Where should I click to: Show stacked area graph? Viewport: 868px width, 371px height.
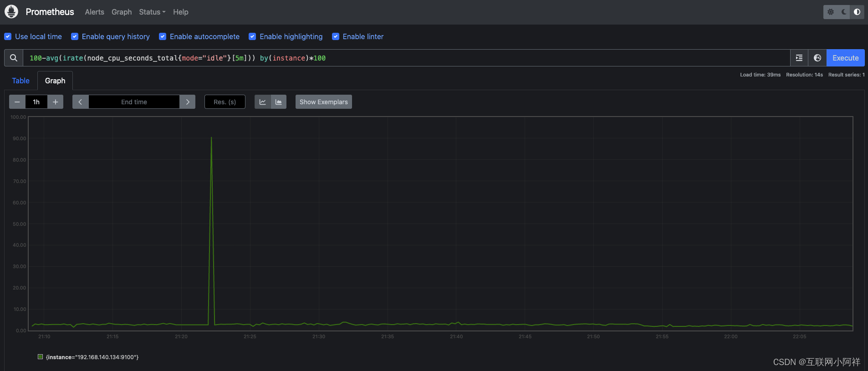point(279,102)
